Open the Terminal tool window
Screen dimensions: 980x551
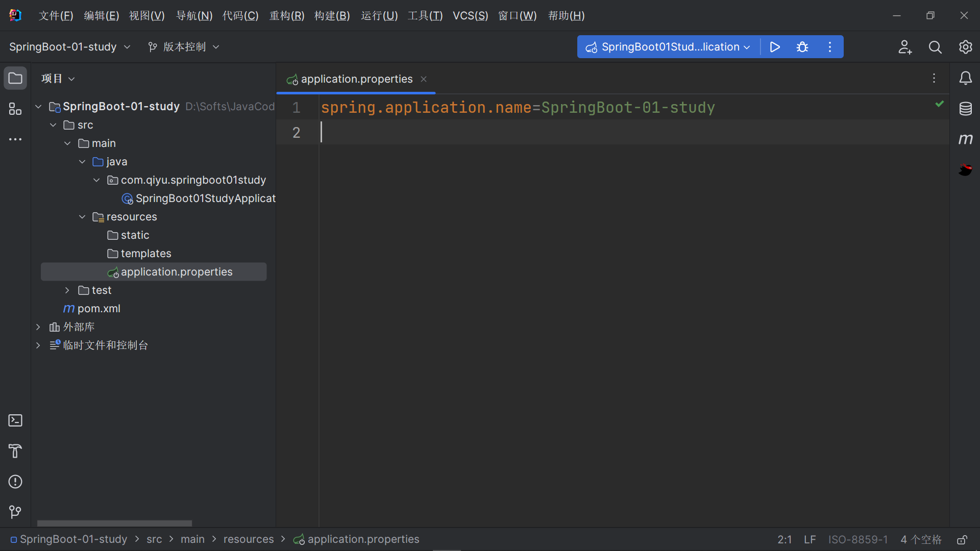pos(15,420)
